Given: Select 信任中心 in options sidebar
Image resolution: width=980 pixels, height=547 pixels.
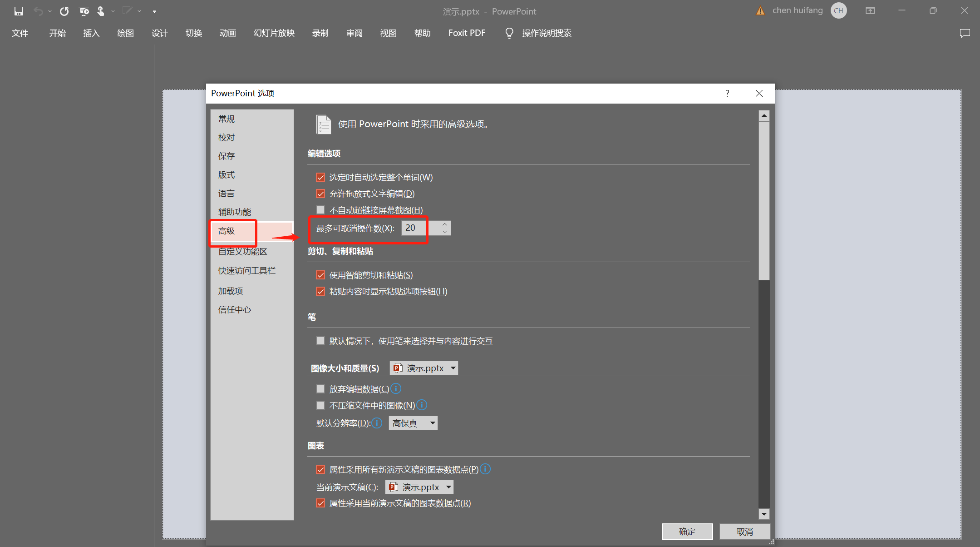Looking at the screenshot, I should (252, 310).
